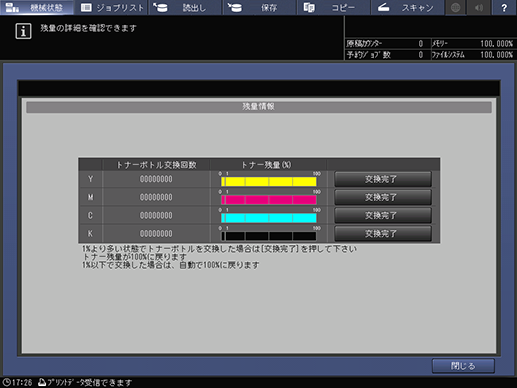Switch to the コピー tab

(334, 7)
